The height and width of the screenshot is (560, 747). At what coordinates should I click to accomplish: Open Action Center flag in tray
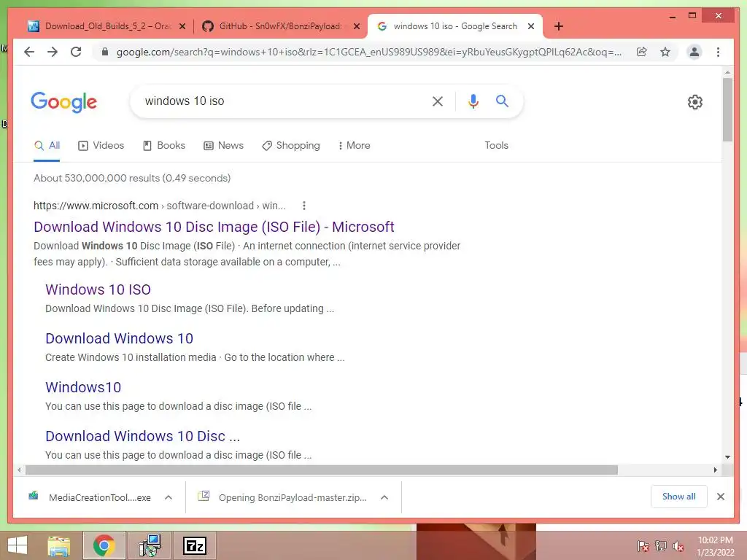coord(643,546)
